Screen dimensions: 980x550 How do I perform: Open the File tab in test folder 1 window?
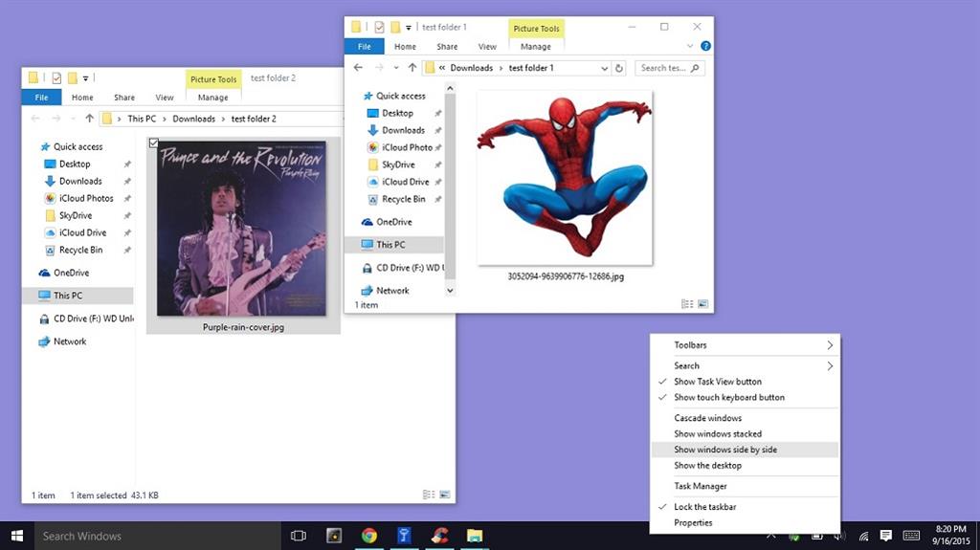coord(365,46)
